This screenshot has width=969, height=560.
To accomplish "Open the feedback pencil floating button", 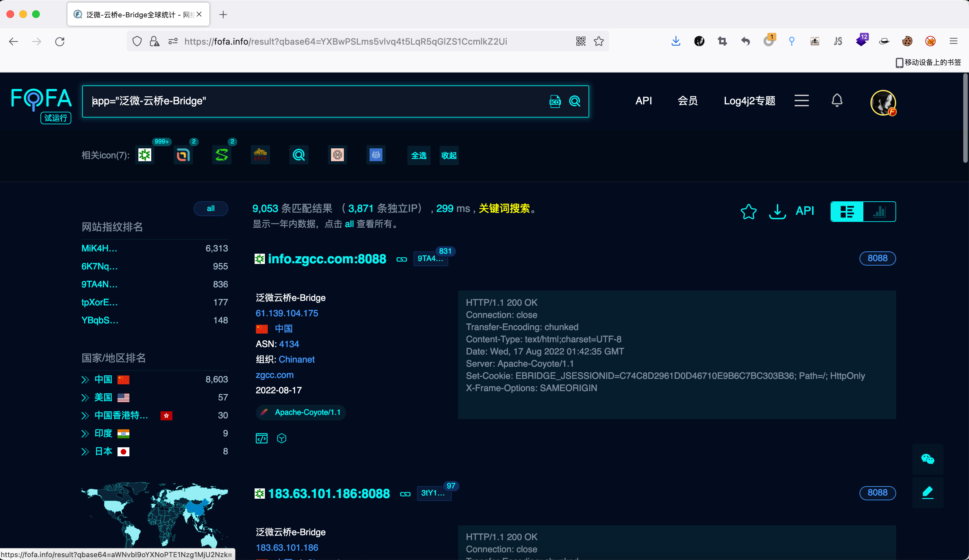I will click(928, 492).
